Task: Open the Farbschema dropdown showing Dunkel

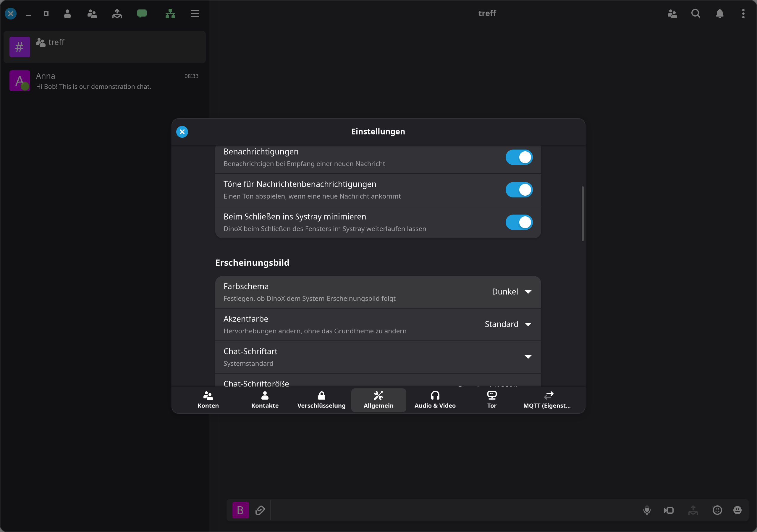Action: coord(512,292)
